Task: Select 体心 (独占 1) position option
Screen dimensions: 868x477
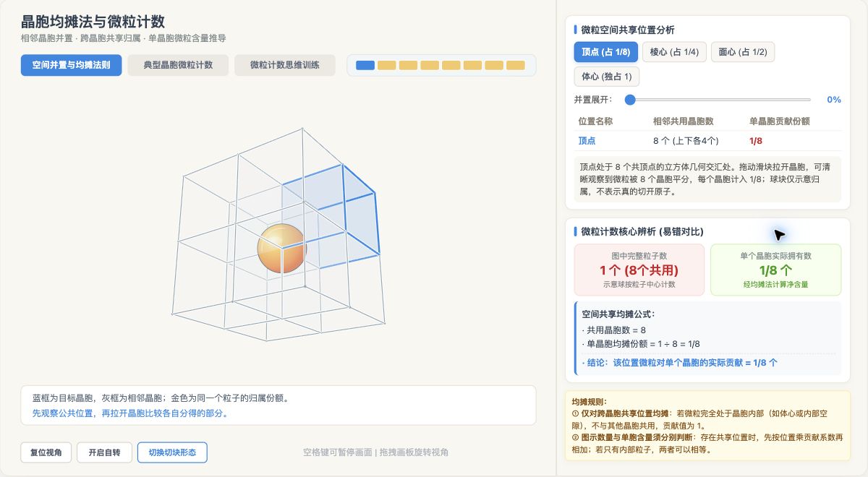Action: click(x=606, y=76)
